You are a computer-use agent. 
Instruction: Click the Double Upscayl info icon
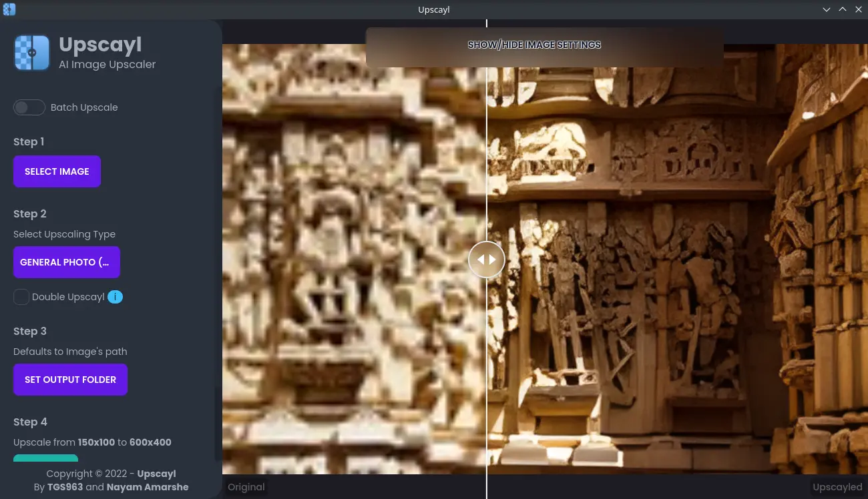click(x=116, y=297)
